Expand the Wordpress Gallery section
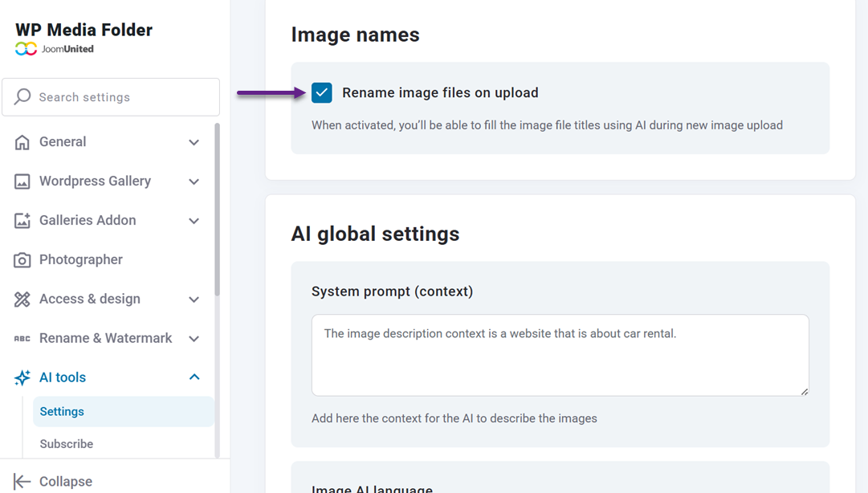Screen dimensions: 868x493 pyautogui.click(x=194, y=181)
